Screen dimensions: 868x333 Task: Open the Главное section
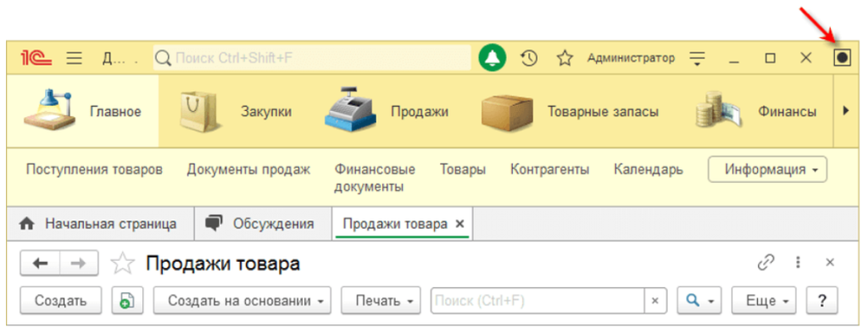82,111
